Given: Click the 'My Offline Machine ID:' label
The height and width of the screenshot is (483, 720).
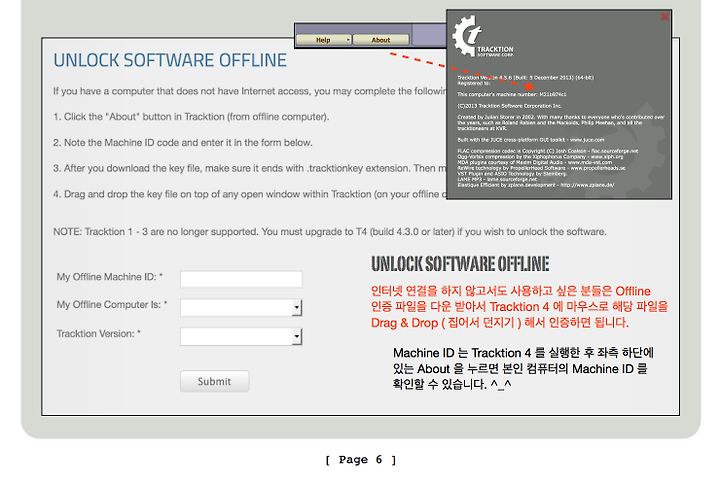Looking at the screenshot, I should pyautogui.click(x=109, y=277).
